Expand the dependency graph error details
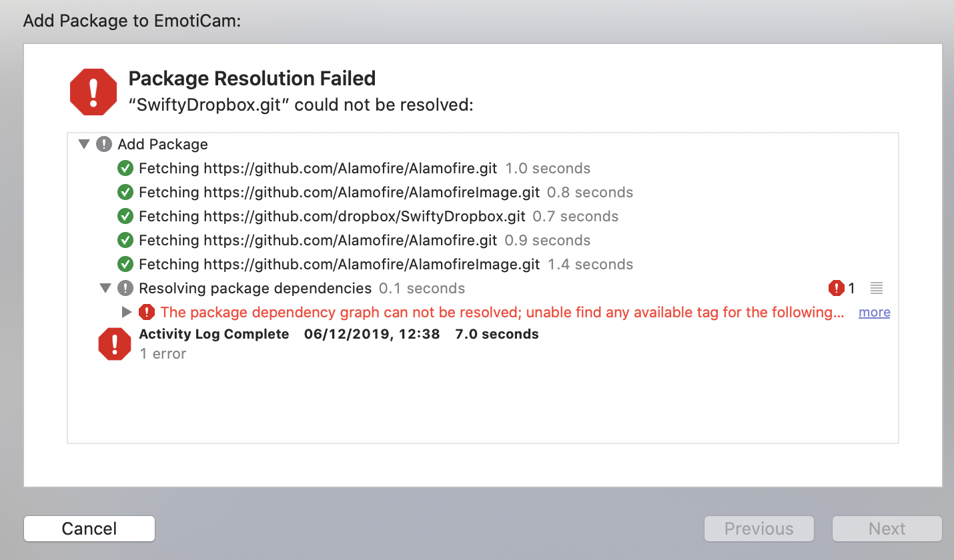The height and width of the screenshot is (560, 954). pos(126,312)
